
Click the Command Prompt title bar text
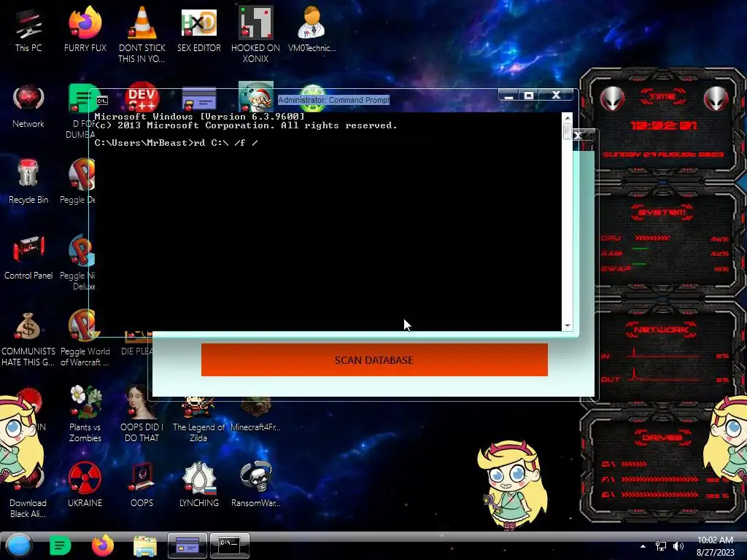[x=333, y=100]
